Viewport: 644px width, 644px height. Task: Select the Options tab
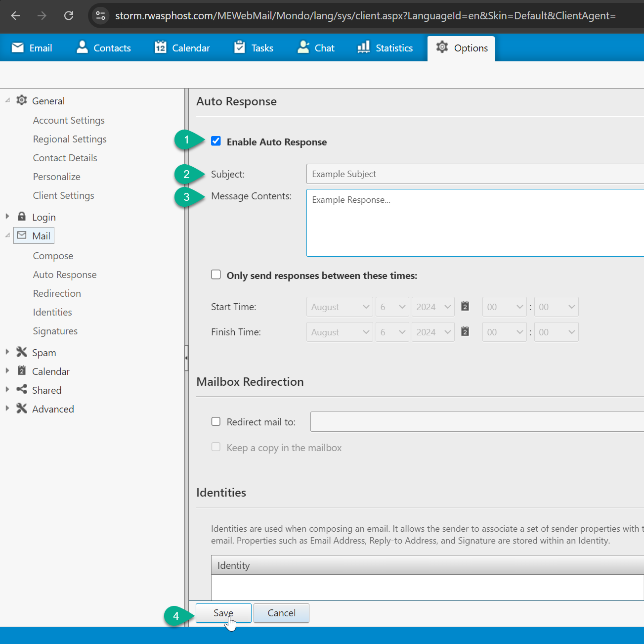click(461, 48)
